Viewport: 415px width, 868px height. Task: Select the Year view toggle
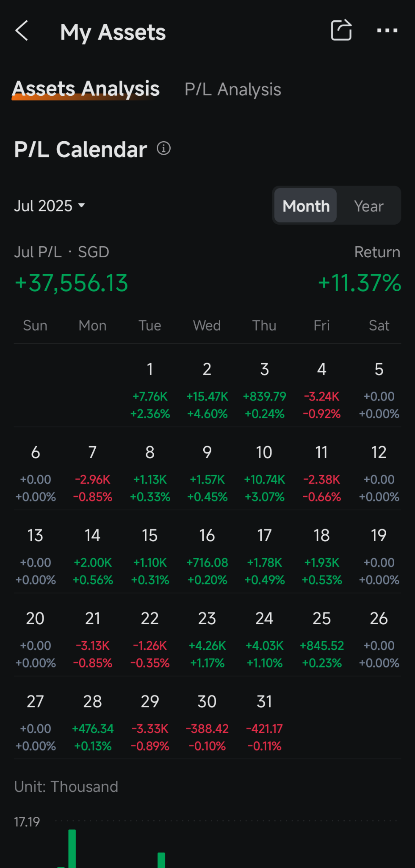coord(369,206)
